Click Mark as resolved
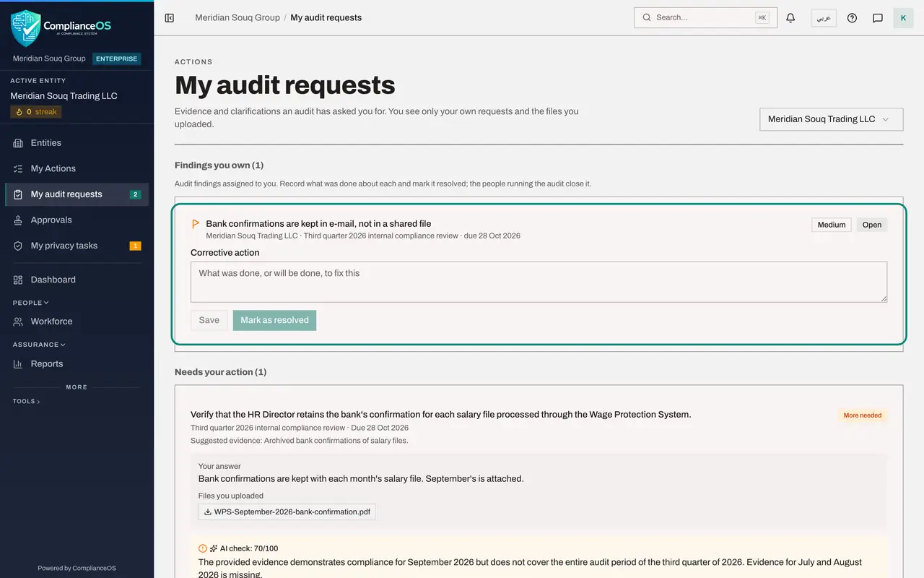This screenshot has height=578, width=924. point(274,320)
